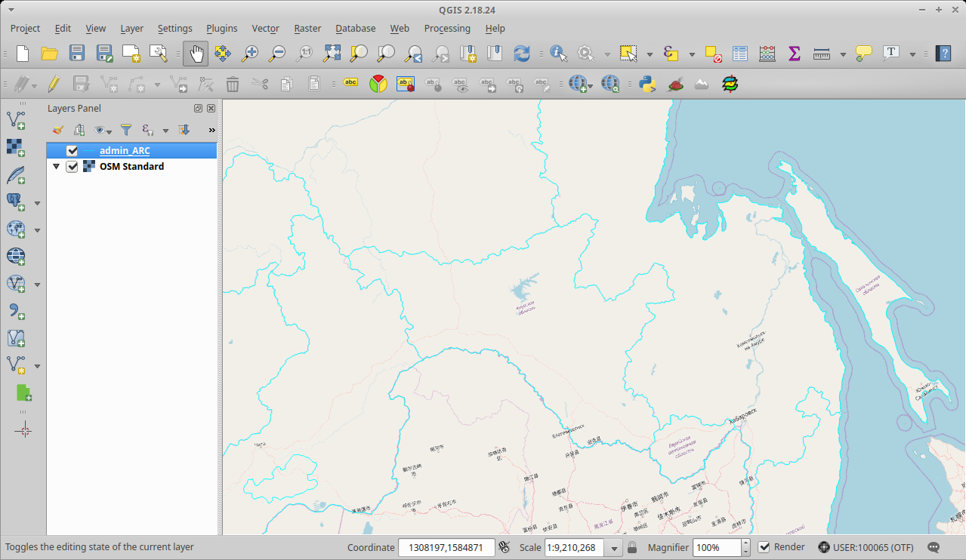
Task: Click the Show Statistical Summary icon
Action: (794, 54)
